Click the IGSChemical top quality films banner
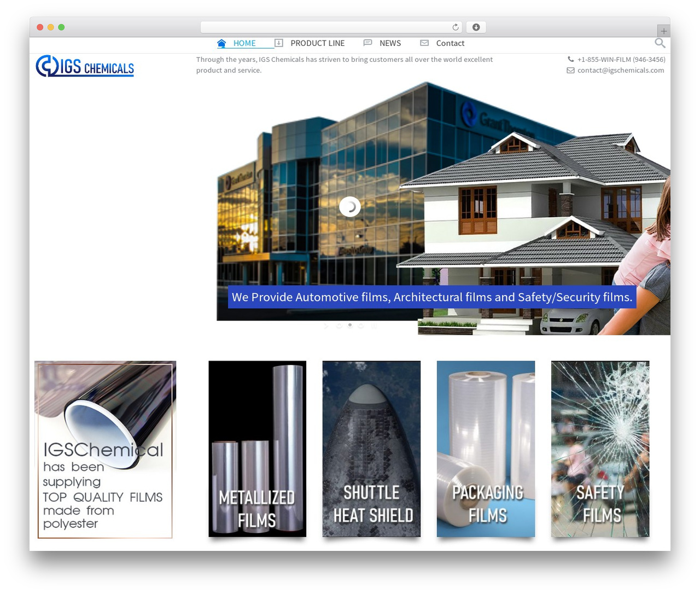This screenshot has height=593, width=700. pyautogui.click(x=105, y=450)
